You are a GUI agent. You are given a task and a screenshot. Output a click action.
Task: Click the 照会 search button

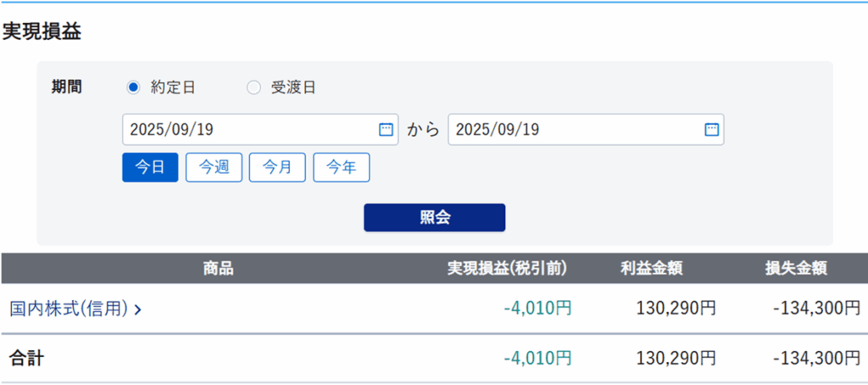tap(434, 217)
